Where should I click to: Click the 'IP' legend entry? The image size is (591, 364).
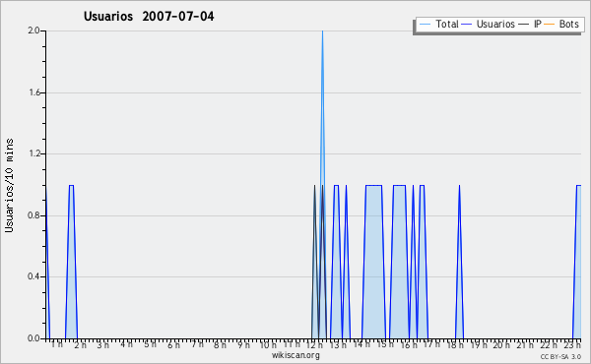tap(530, 24)
